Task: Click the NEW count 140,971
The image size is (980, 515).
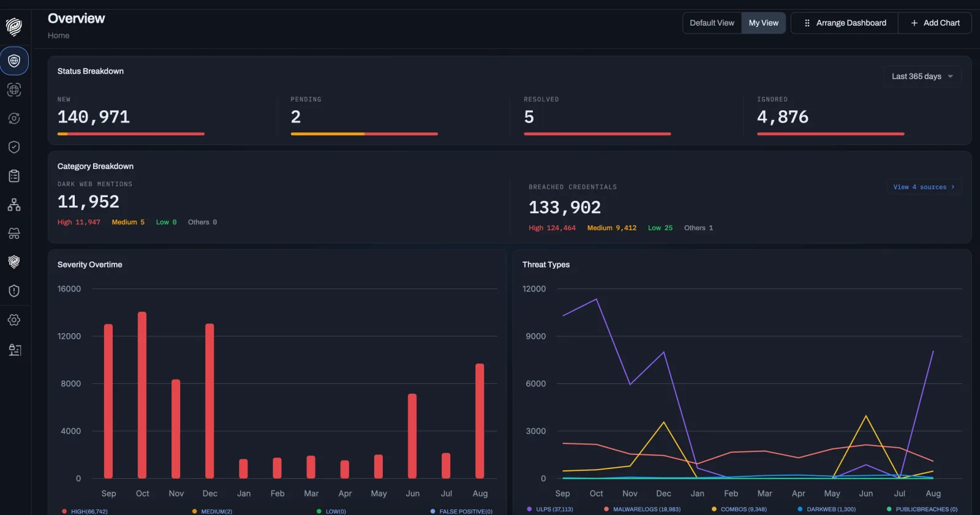Action: (94, 117)
